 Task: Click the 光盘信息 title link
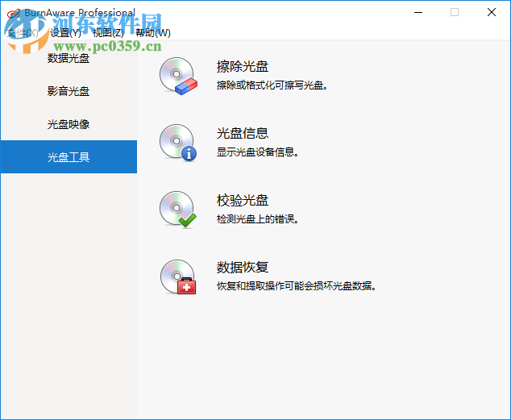pos(243,133)
